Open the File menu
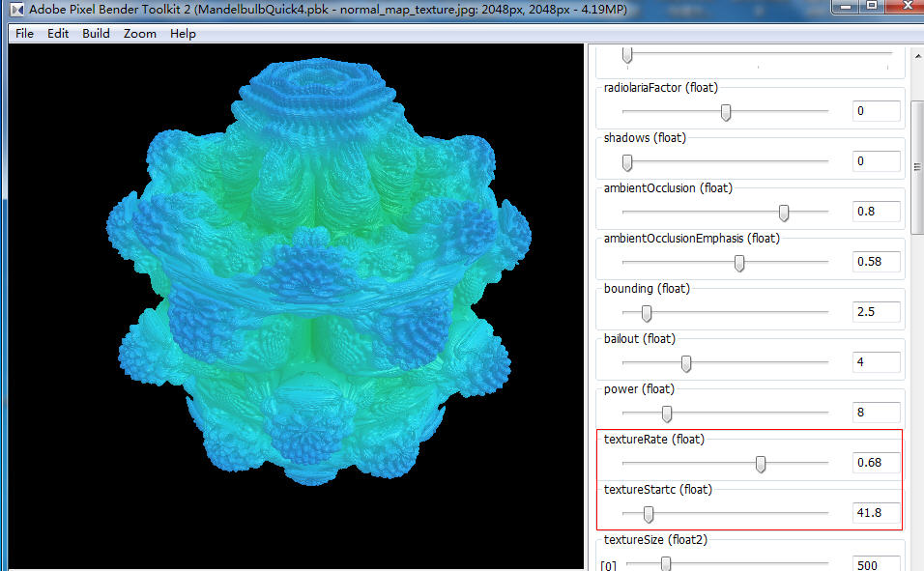This screenshot has height=571, width=924. pyautogui.click(x=24, y=34)
